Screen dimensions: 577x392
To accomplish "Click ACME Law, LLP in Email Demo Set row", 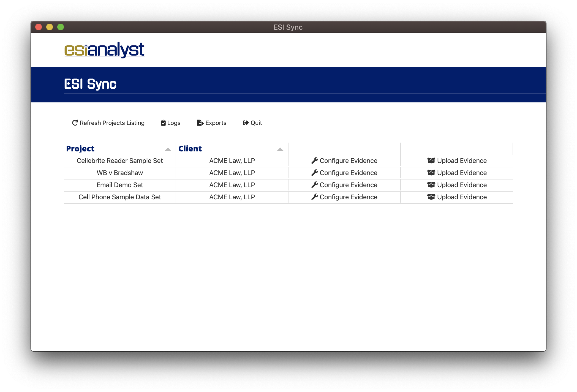I will click(232, 185).
